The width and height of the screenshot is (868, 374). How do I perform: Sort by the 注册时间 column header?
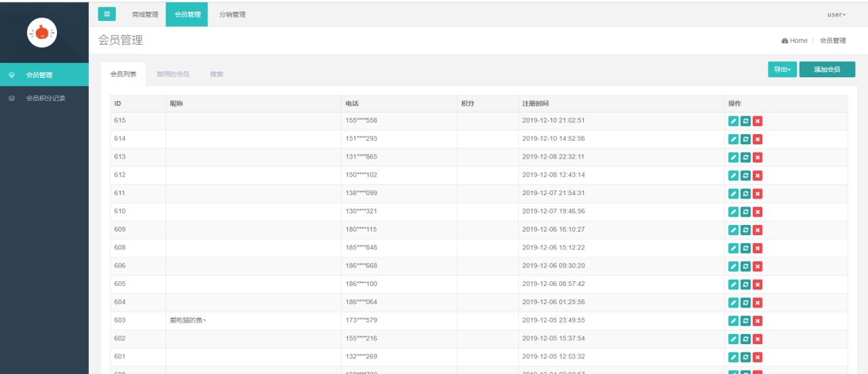pyautogui.click(x=536, y=104)
